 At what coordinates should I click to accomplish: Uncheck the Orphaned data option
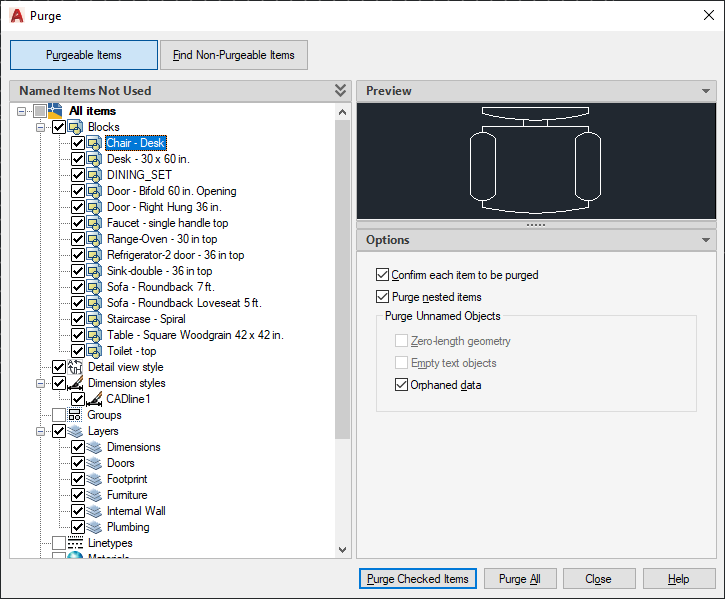[401, 385]
